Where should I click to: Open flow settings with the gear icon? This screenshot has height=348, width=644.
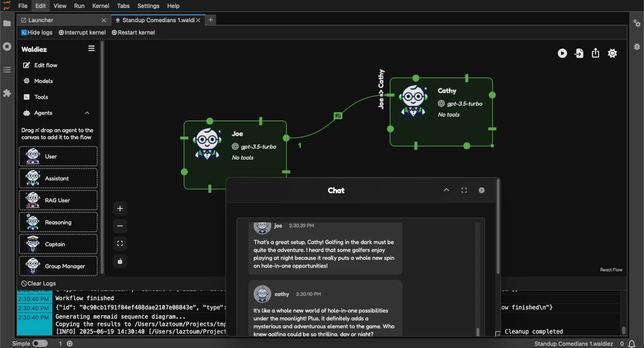(x=612, y=53)
